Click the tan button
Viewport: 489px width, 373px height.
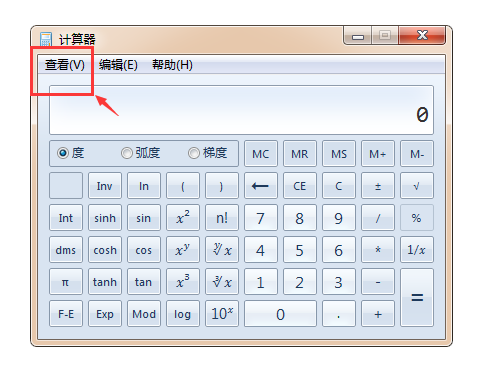[144, 282]
